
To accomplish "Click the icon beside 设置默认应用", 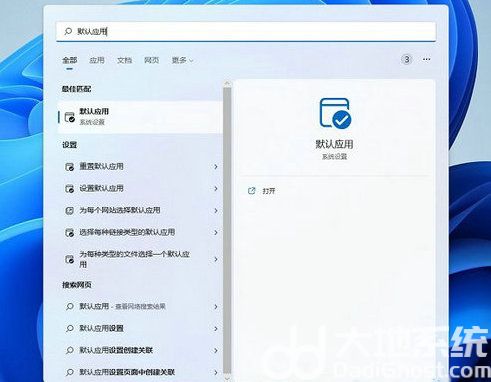I will click(x=69, y=189).
